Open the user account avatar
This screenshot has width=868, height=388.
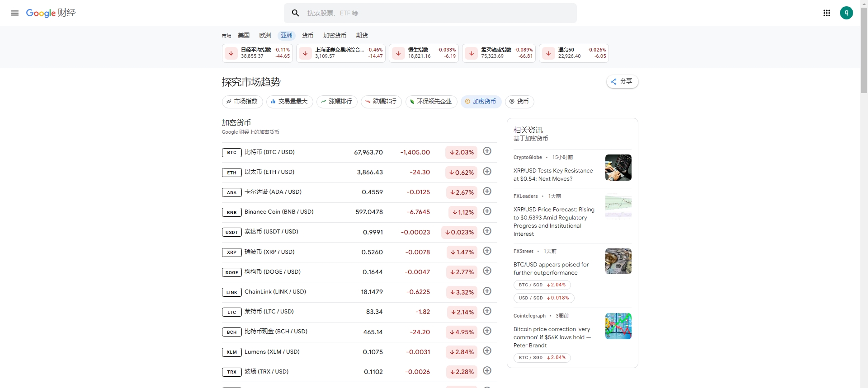(846, 13)
